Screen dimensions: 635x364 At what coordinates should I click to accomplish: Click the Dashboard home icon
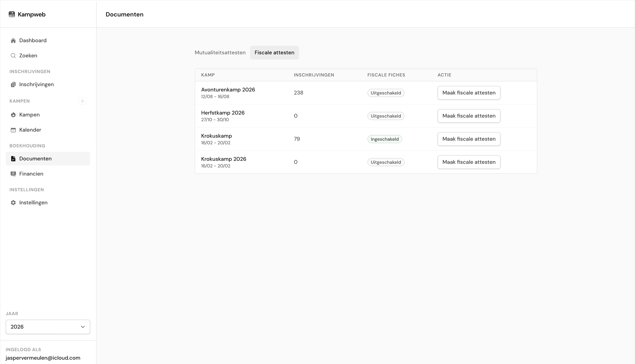click(13, 41)
